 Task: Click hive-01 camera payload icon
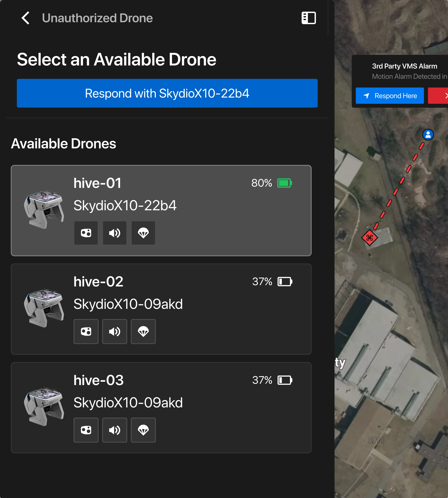(x=86, y=233)
